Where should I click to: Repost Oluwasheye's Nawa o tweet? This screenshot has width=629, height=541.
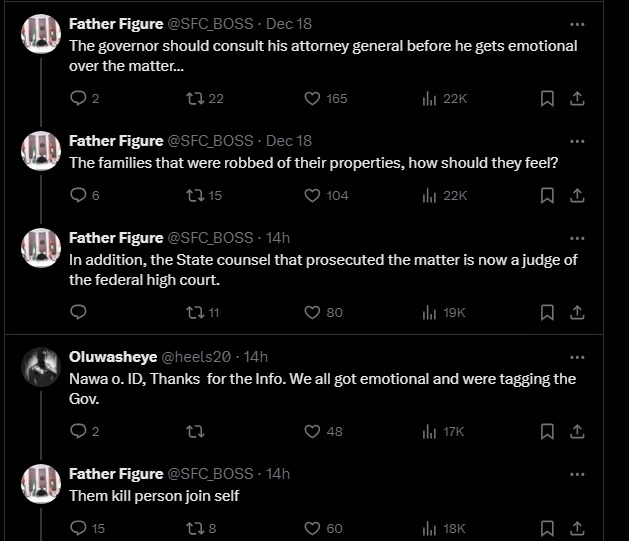pyautogui.click(x=195, y=431)
